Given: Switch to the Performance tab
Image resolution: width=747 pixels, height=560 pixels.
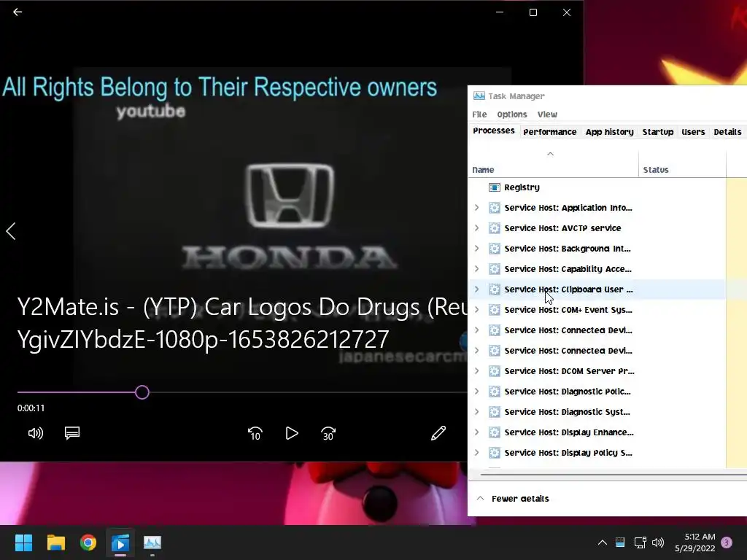Looking at the screenshot, I should tap(550, 132).
